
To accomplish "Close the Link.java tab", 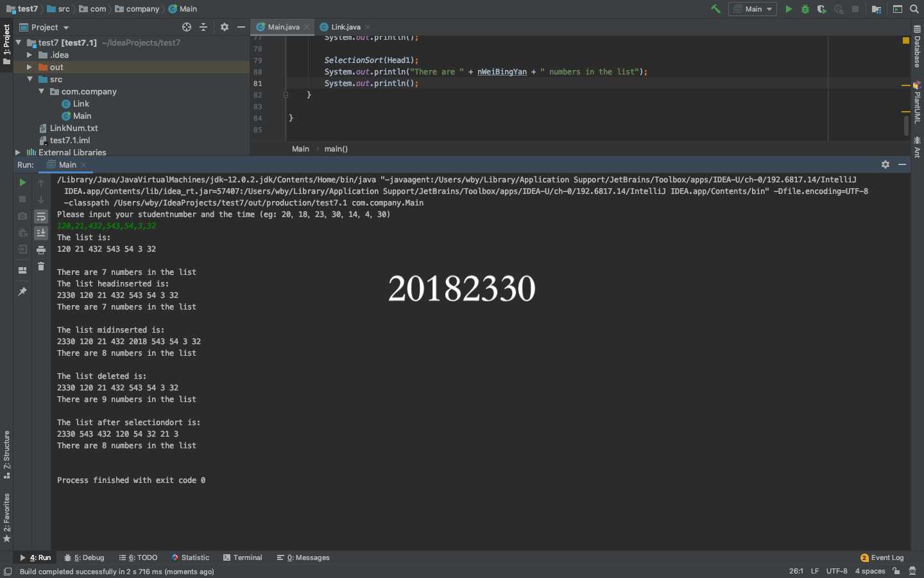I will click(368, 27).
